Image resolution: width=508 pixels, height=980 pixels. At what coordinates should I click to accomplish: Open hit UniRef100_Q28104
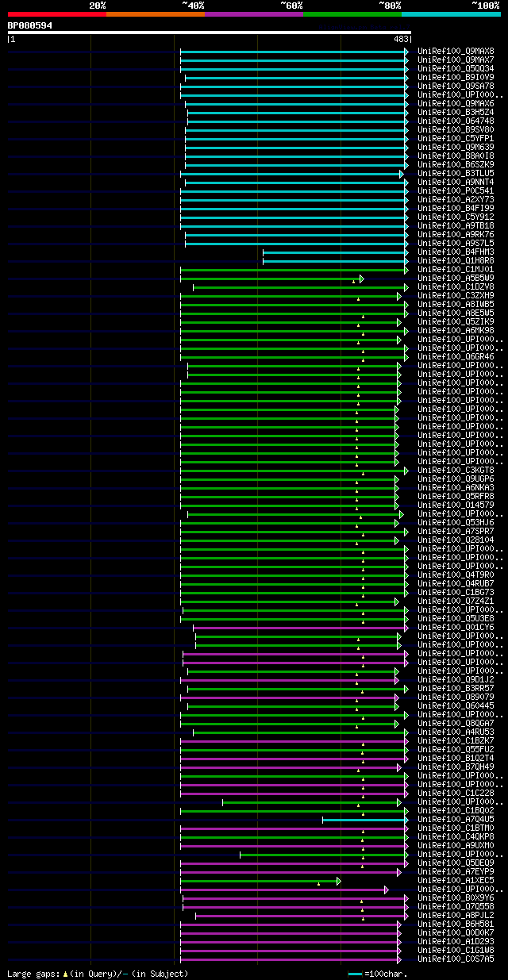pos(457,540)
